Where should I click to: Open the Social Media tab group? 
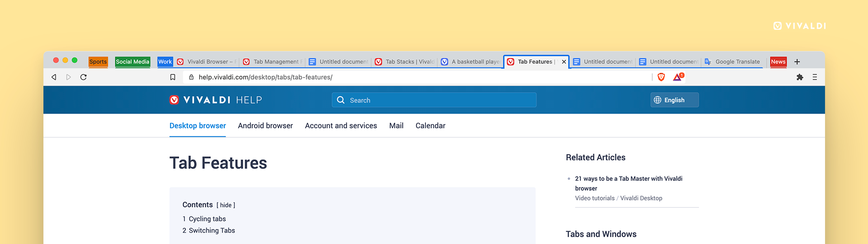(x=132, y=62)
